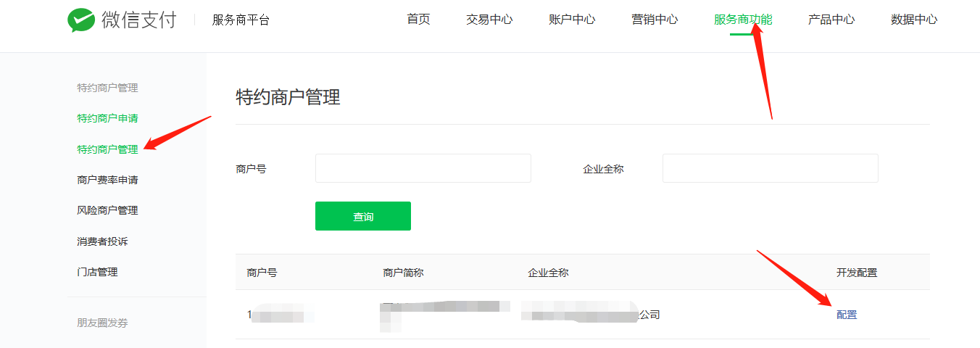Open 消费者投诉 from the sidebar
Image resolution: width=980 pixels, height=348 pixels.
[x=102, y=241]
